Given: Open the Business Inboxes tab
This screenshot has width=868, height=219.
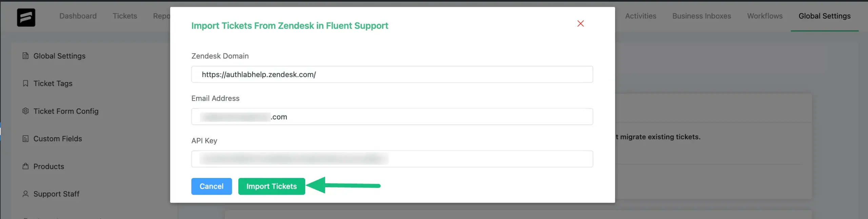Looking at the screenshot, I should tap(702, 16).
